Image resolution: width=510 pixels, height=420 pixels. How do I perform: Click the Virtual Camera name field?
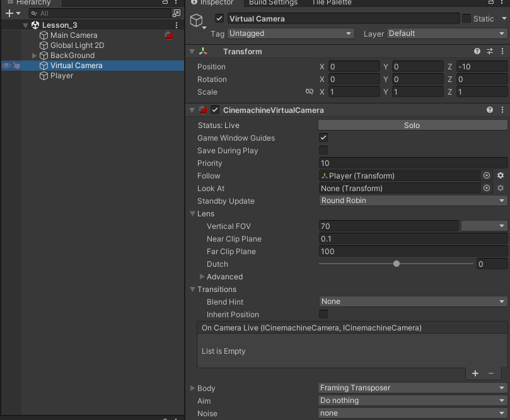tap(344, 18)
